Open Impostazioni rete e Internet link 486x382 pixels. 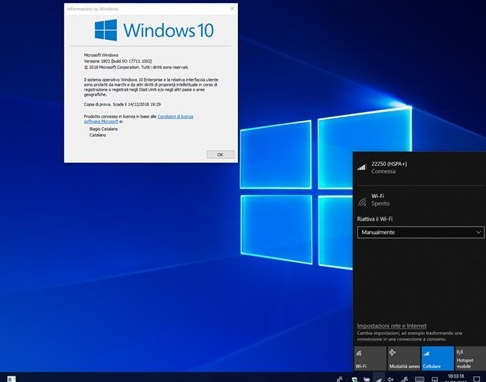click(392, 326)
